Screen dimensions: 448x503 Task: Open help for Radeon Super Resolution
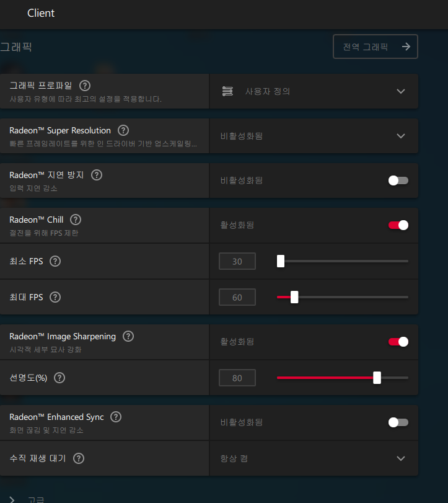point(123,130)
